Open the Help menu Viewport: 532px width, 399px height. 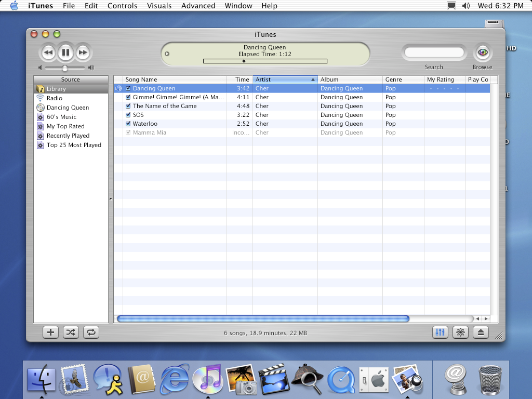click(x=270, y=6)
